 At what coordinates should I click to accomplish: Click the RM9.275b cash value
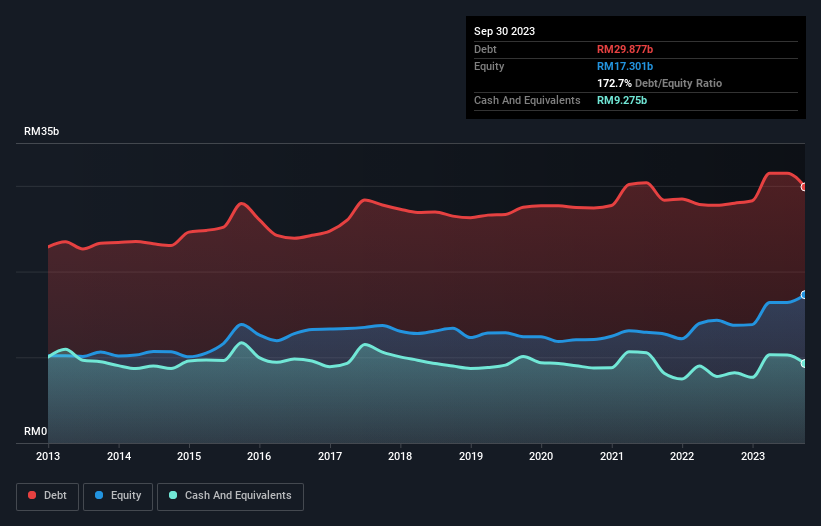tap(622, 100)
